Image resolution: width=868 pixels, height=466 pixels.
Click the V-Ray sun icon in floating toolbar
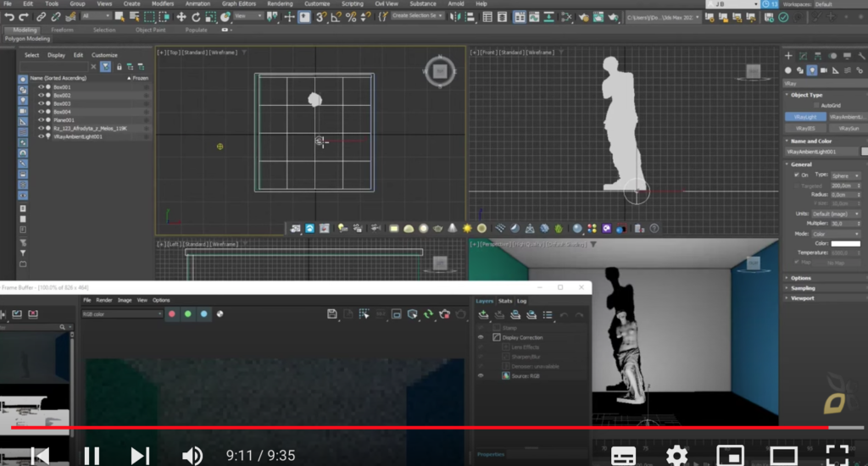click(x=467, y=228)
